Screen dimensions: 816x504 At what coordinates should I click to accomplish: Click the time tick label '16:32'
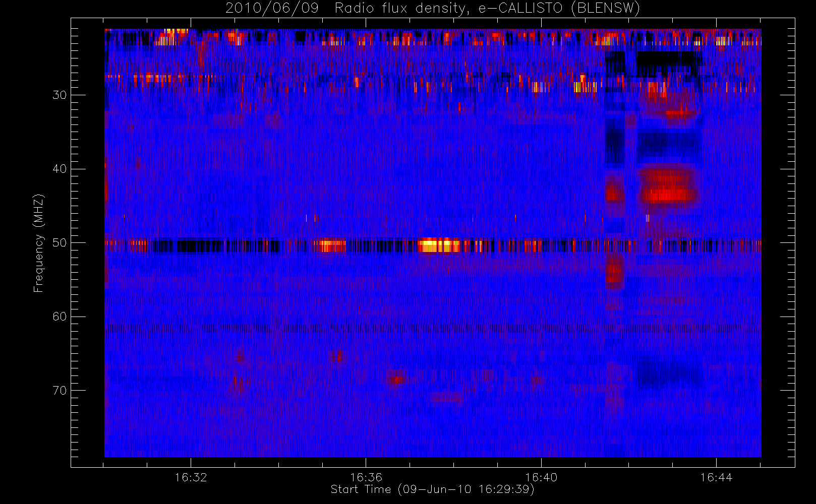(191, 477)
